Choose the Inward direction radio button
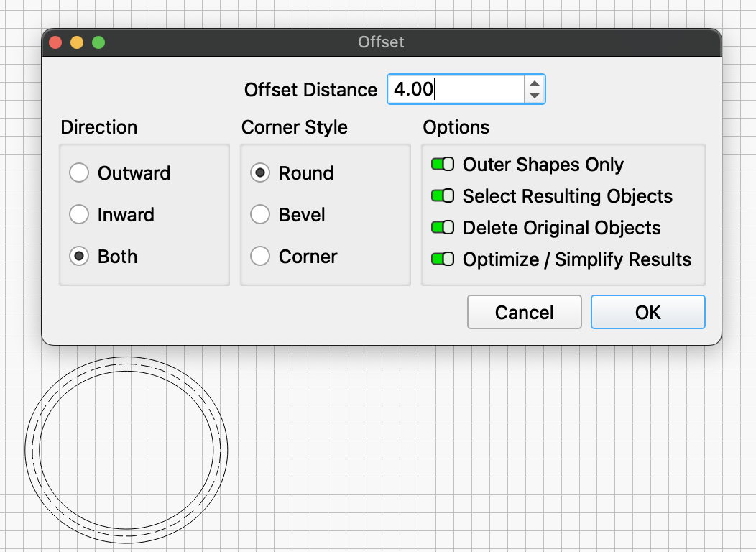 79,215
